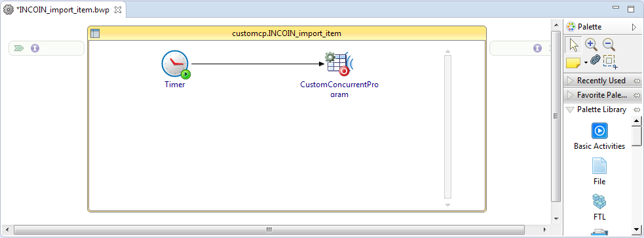
Task: Expand the Recently Used palette section
Action: point(601,81)
